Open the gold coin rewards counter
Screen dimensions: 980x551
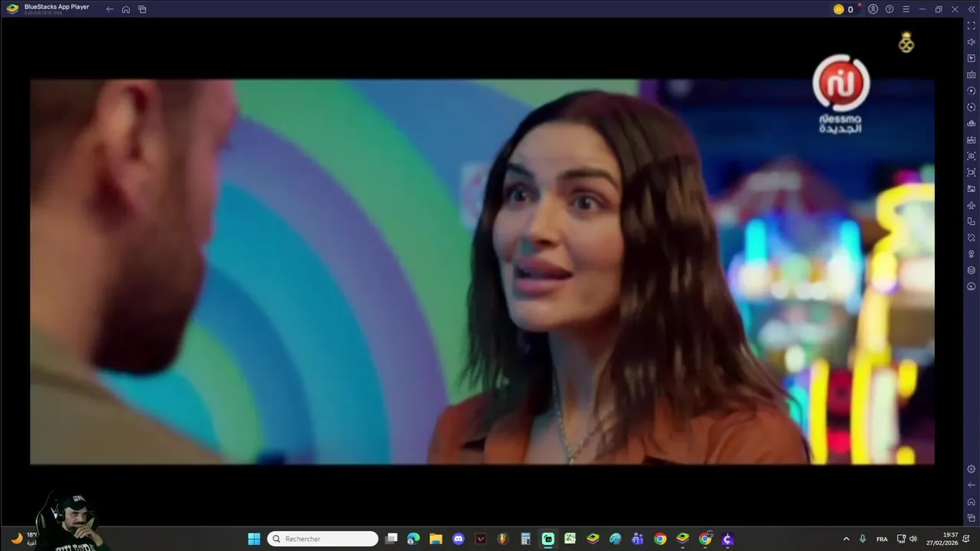point(844,9)
